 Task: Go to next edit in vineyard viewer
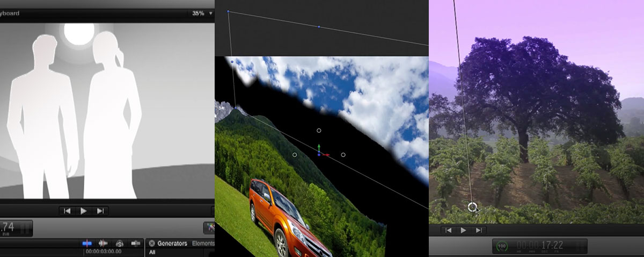[479, 230]
